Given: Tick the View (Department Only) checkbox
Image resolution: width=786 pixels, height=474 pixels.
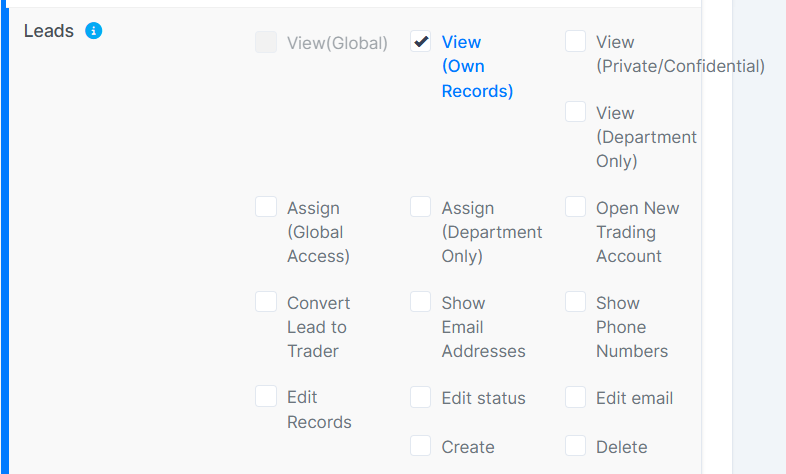Looking at the screenshot, I should pyautogui.click(x=575, y=112).
